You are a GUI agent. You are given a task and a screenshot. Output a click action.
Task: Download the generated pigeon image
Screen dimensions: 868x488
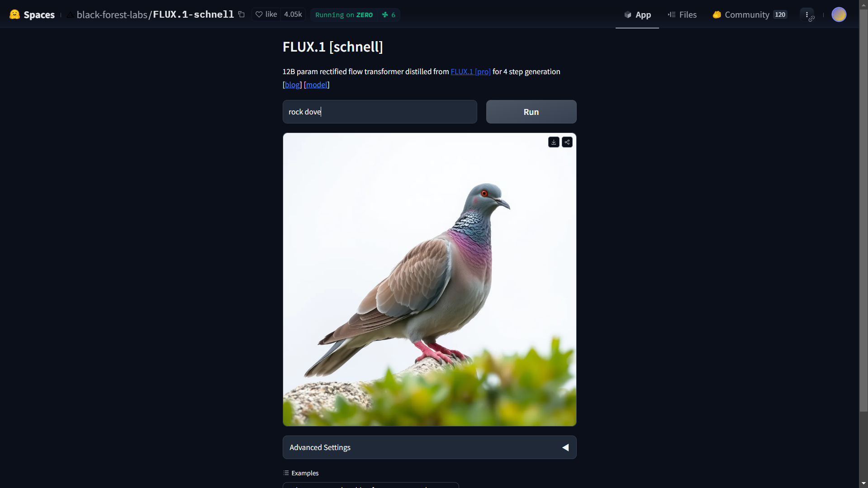[554, 142]
